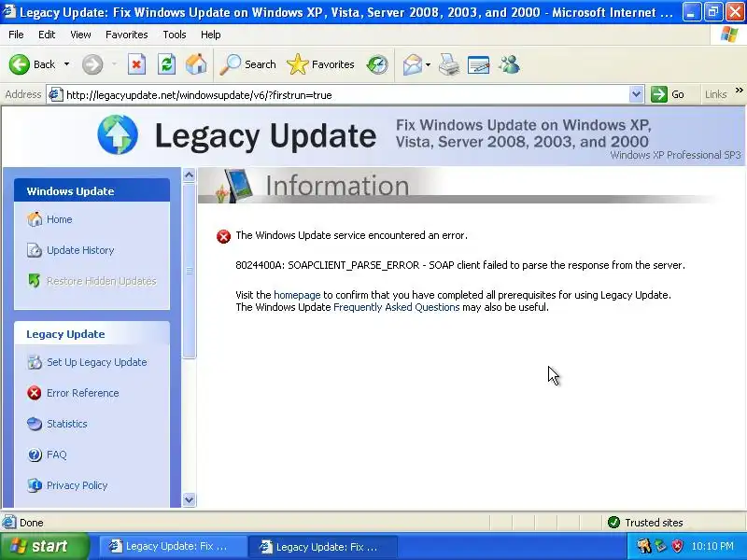
Task: Click the Home house sidebar icon
Action: 35,219
